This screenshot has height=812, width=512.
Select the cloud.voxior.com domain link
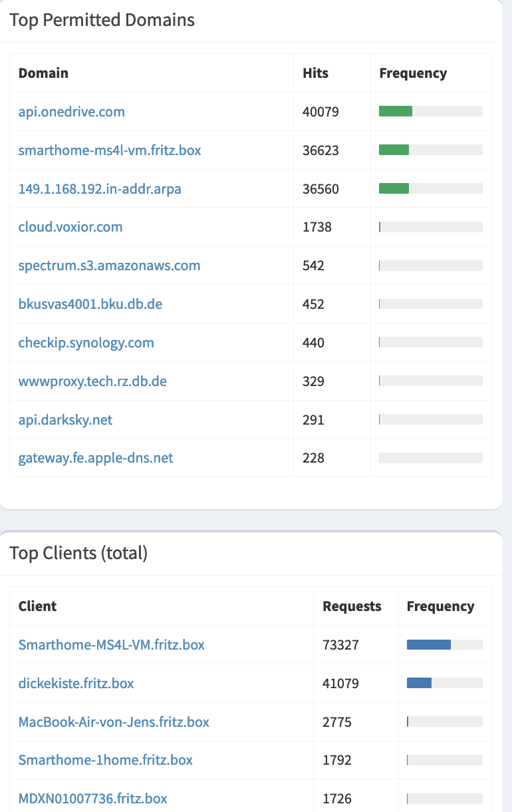(70, 227)
